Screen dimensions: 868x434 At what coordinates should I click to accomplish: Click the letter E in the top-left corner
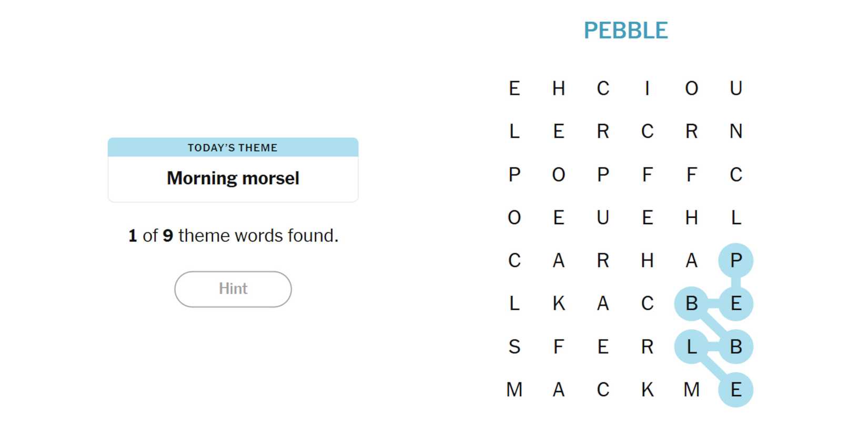tap(514, 88)
